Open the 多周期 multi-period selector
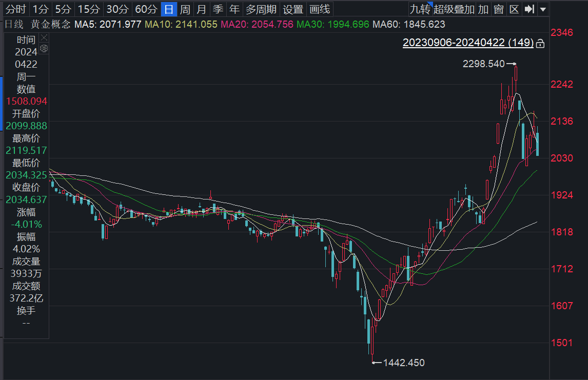This screenshot has width=588, height=380. 261,9
